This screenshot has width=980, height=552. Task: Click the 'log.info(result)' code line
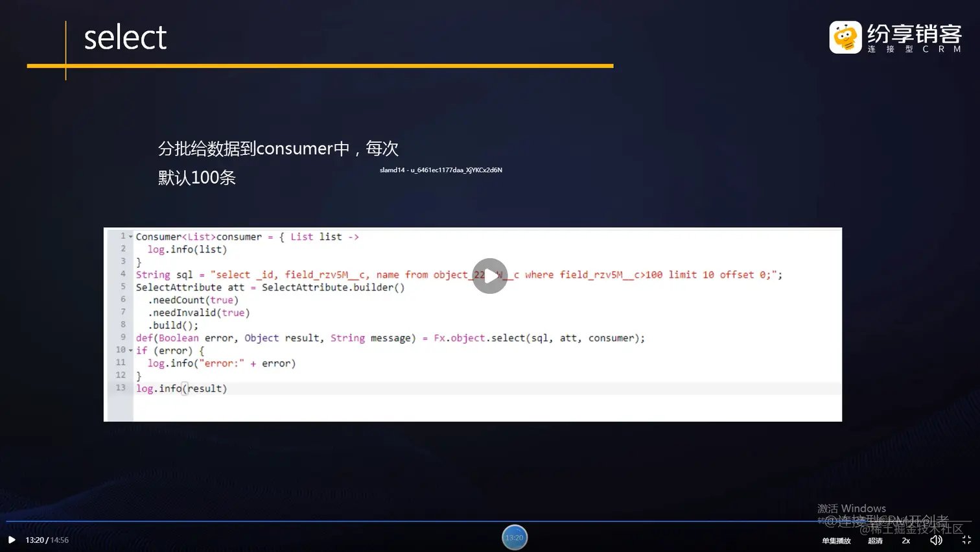(181, 389)
